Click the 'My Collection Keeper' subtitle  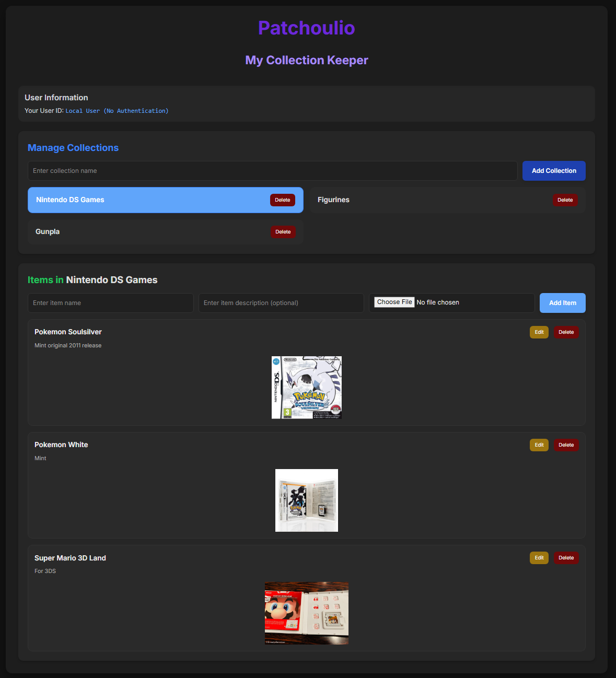coord(307,60)
